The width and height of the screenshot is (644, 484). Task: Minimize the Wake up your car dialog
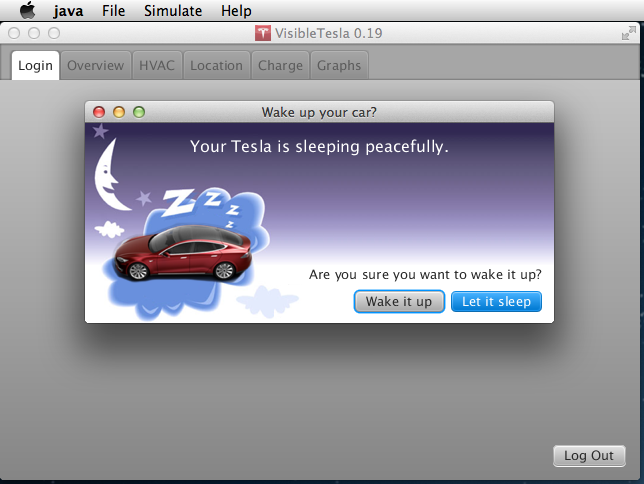tap(119, 112)
